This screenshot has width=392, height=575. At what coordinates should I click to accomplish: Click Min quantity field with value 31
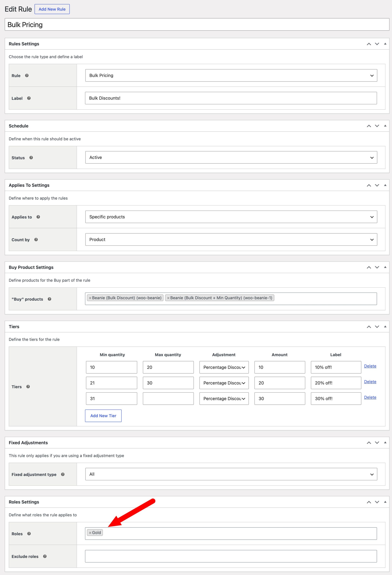[112, 398]
